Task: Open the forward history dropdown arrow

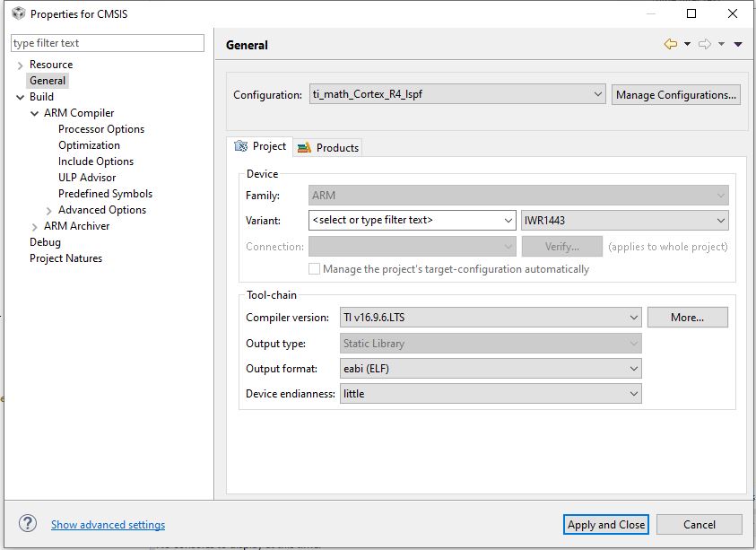Action: tap(721, 44)
